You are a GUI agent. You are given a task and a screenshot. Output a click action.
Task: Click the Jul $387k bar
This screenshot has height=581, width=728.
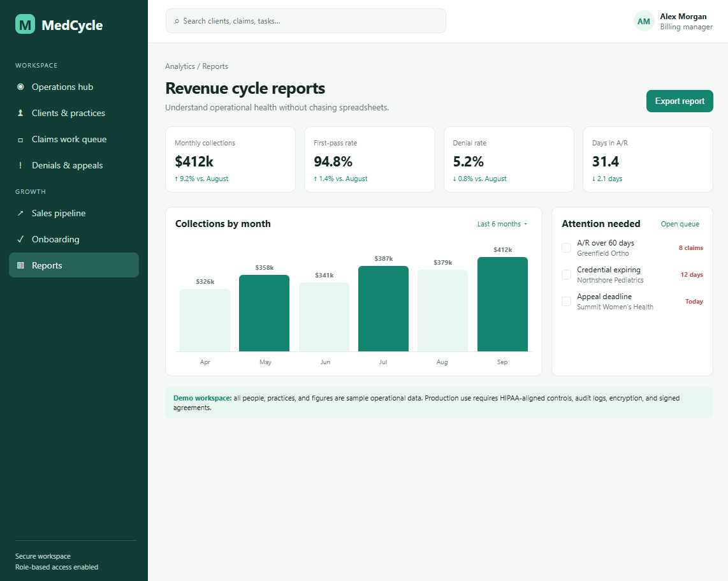coord(384,309)
